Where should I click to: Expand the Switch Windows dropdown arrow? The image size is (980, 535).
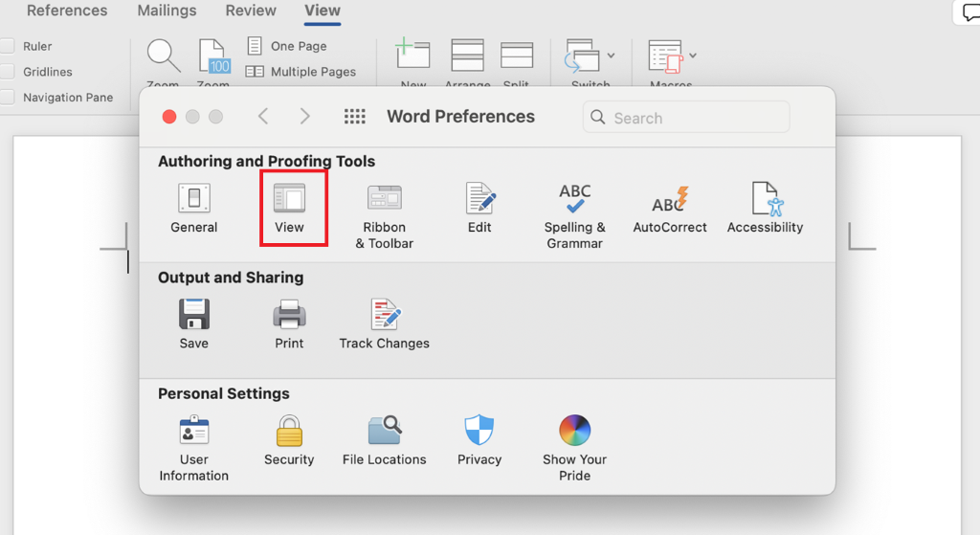click(x=612, y=56)
